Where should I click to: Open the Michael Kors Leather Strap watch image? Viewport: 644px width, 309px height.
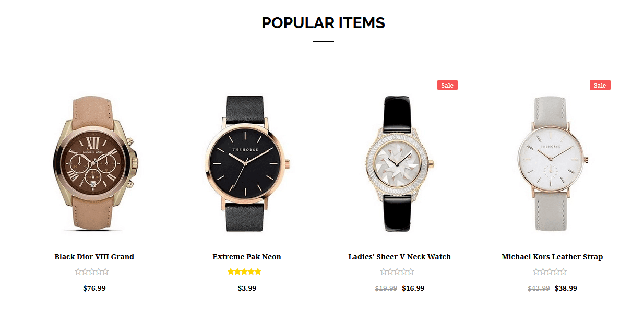552,163
